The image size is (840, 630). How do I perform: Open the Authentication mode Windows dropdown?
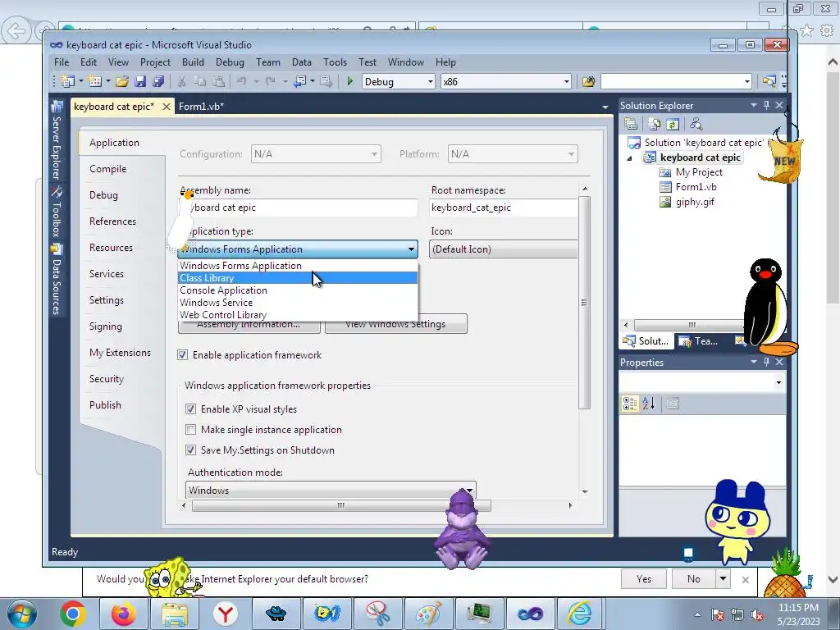coord(331,491)
